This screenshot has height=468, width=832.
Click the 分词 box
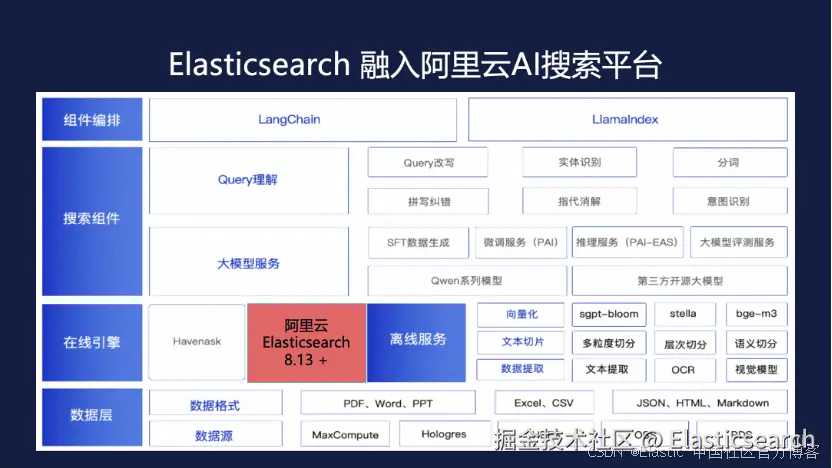(730, 162)
